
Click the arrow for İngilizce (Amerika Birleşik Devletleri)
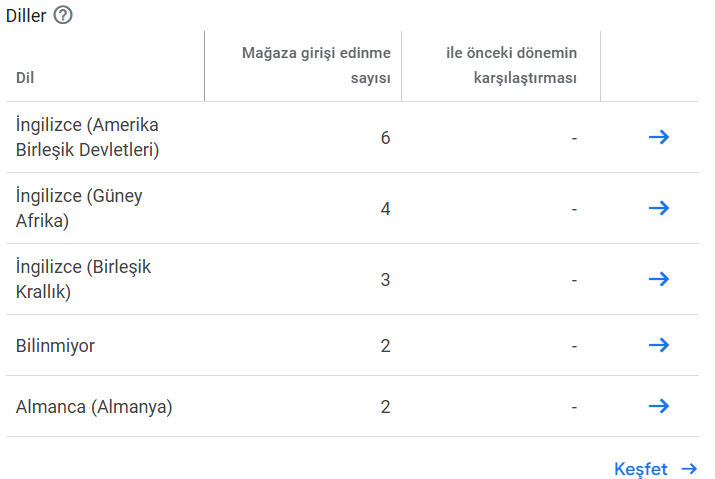[659, 137]
